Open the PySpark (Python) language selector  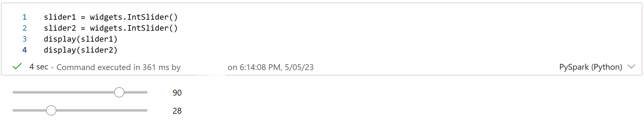591,67
